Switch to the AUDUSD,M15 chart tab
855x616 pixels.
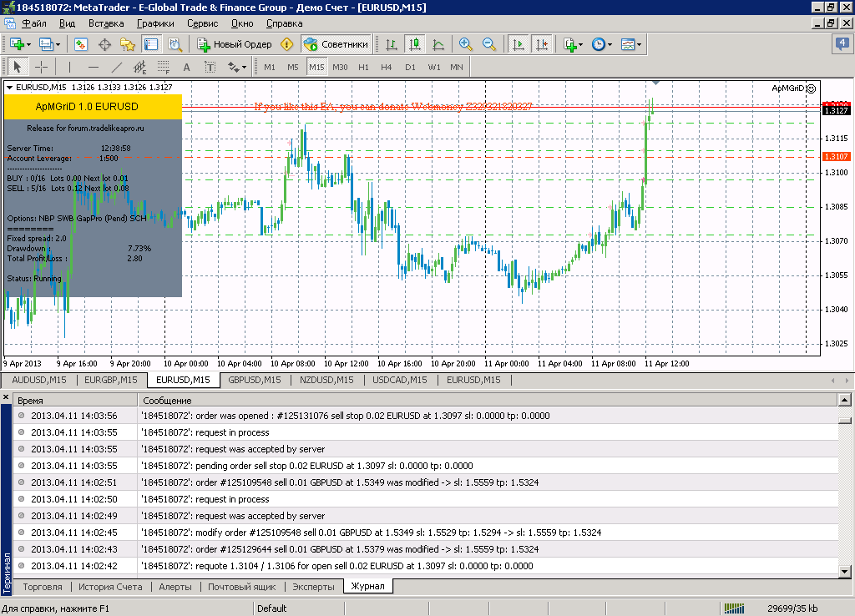tap(39, 380)
